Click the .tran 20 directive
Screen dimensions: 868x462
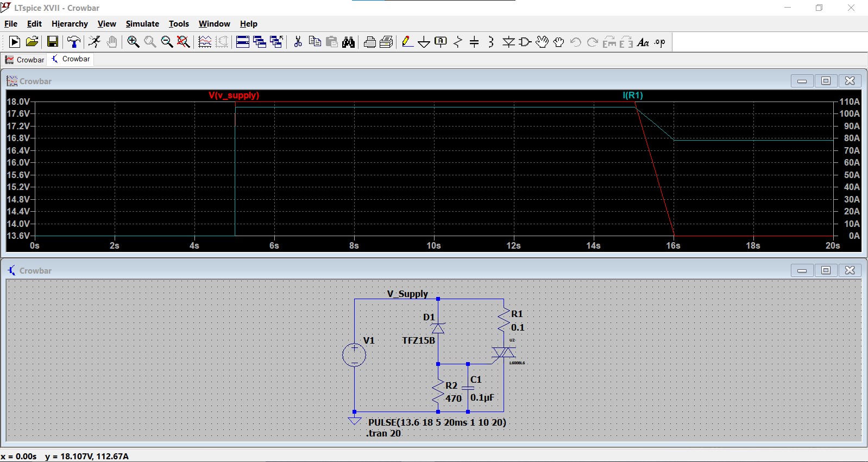[383, 433]
